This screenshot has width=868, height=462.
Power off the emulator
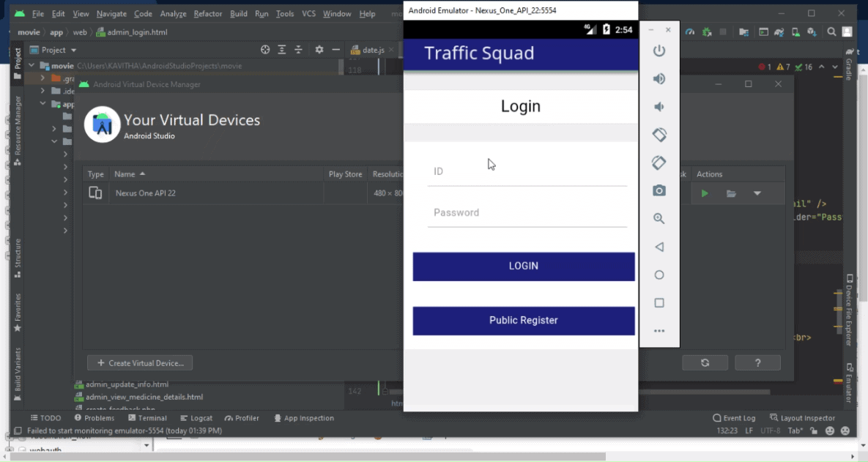659,51
